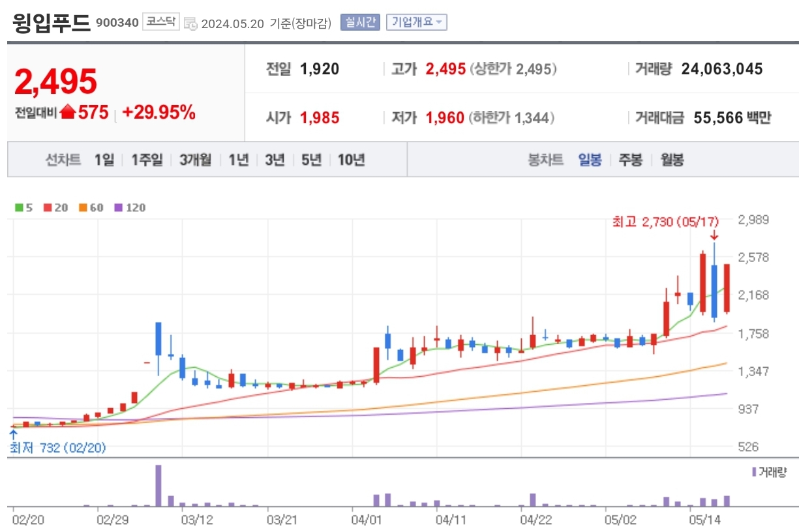Select the 1주일 line chart tab

pyautogui.click(x=147, y=160)
